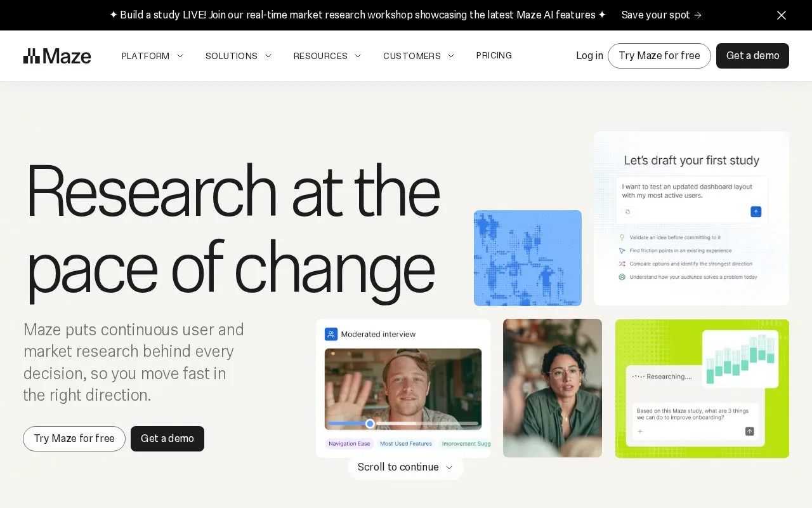Click the Improvement Sugg tag
This screenshot has height=508, width=812.
[x=464, y=444]
